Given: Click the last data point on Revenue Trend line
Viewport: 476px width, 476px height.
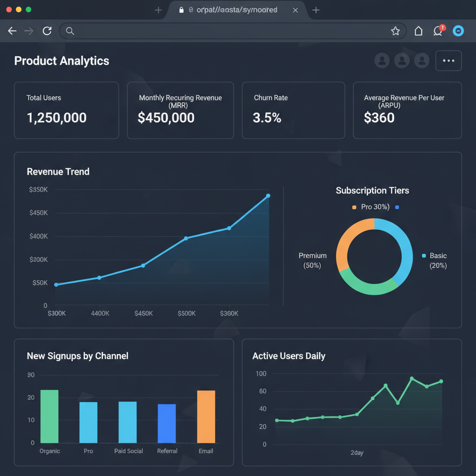Looking at the screenshot, I should 268,196.
